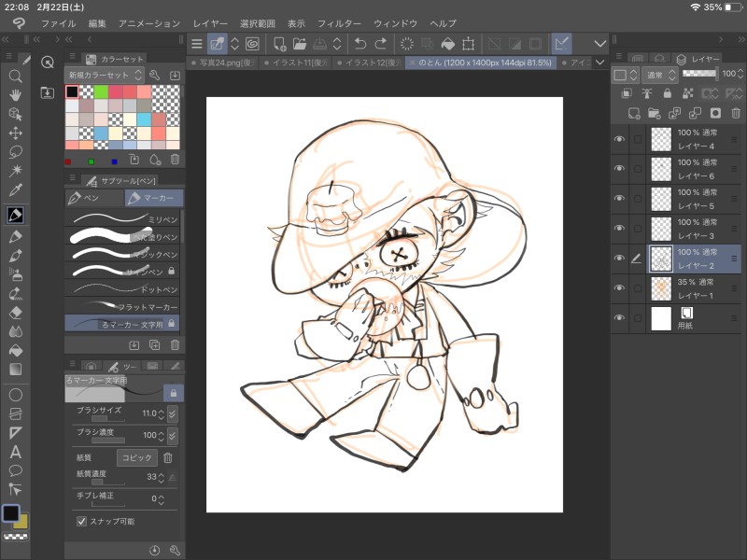
Task: Hide layer レイヤー 5
Action: [x=619, y=199]
